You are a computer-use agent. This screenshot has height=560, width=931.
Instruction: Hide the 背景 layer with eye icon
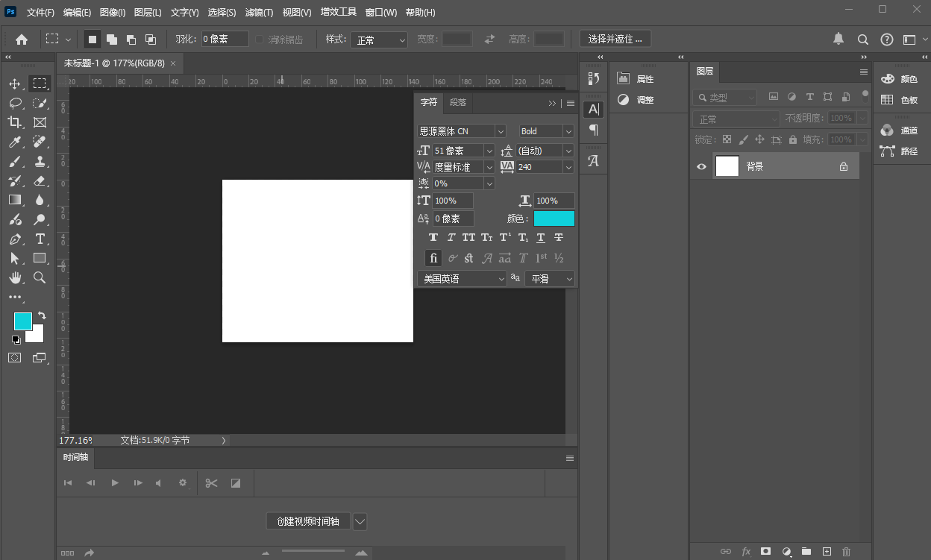click(701, 167)
